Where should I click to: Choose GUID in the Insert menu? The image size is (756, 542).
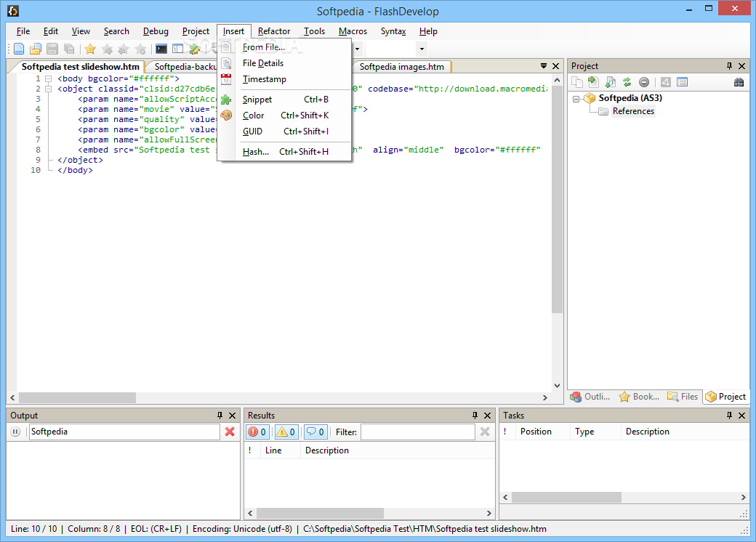point(284,131)
